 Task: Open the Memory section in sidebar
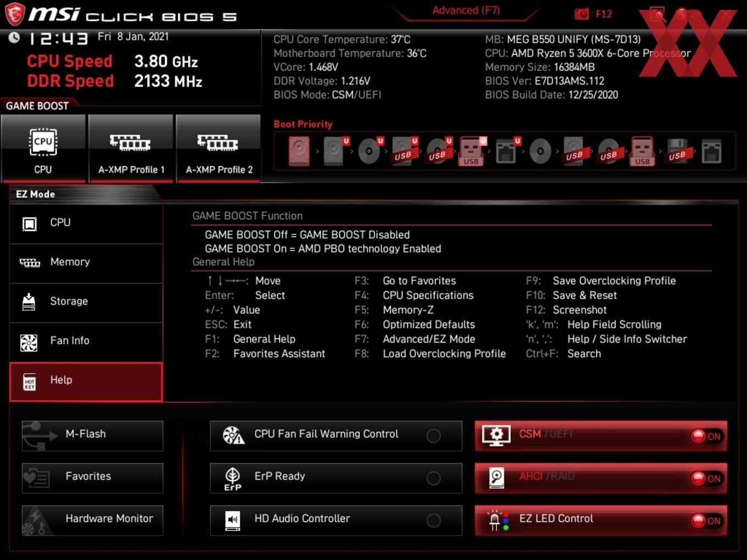[86, 263]
